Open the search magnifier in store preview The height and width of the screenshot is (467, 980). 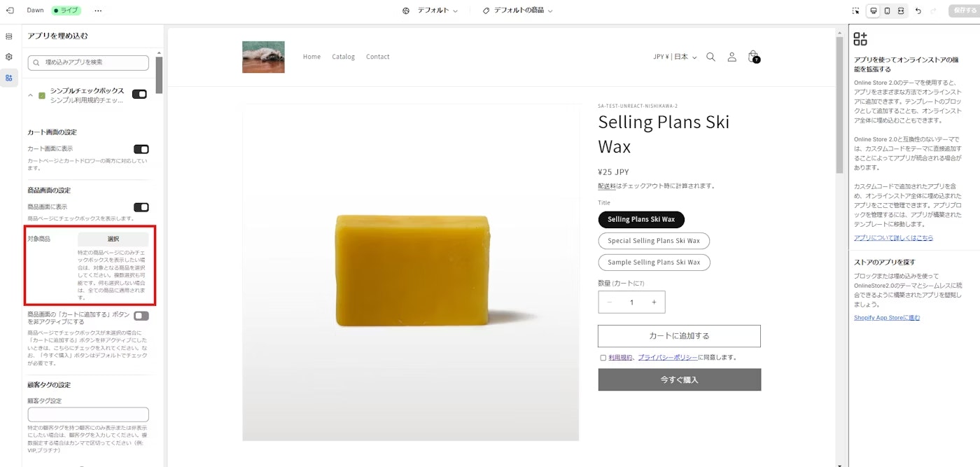pyautogui.click(x=710, y=57)
